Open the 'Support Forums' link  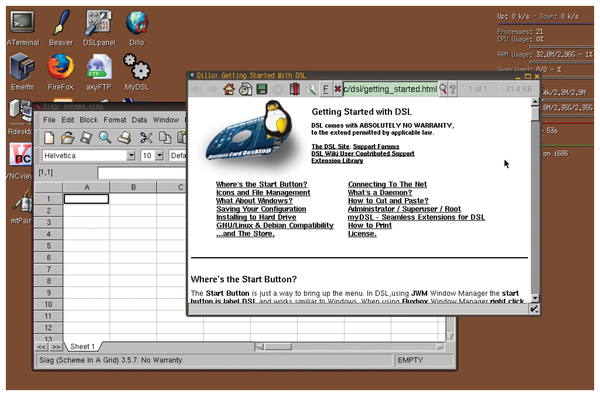click(376, 147)
